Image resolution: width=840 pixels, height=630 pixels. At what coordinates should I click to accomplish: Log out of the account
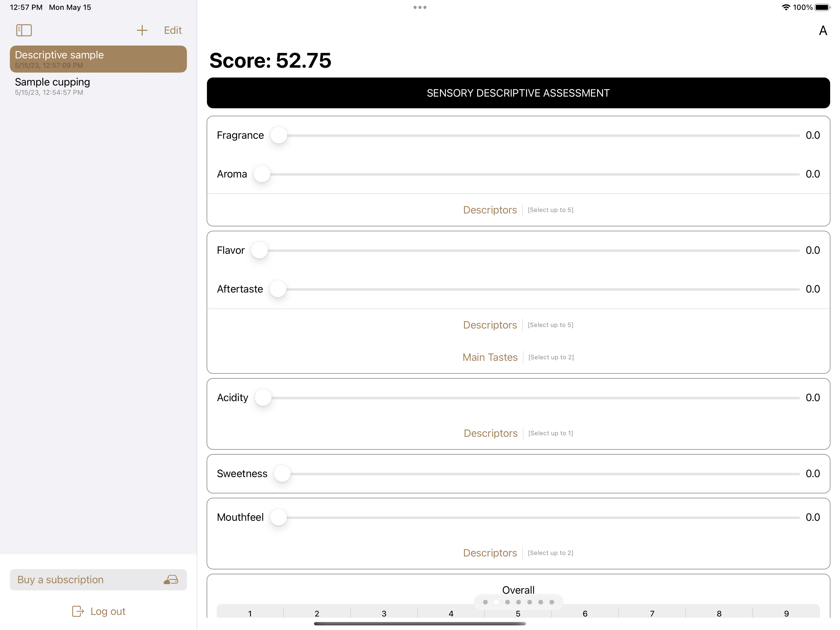(98, 611)
